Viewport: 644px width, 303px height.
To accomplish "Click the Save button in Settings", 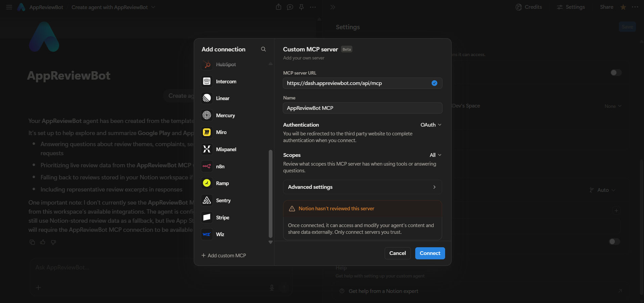I will [627, 27].
